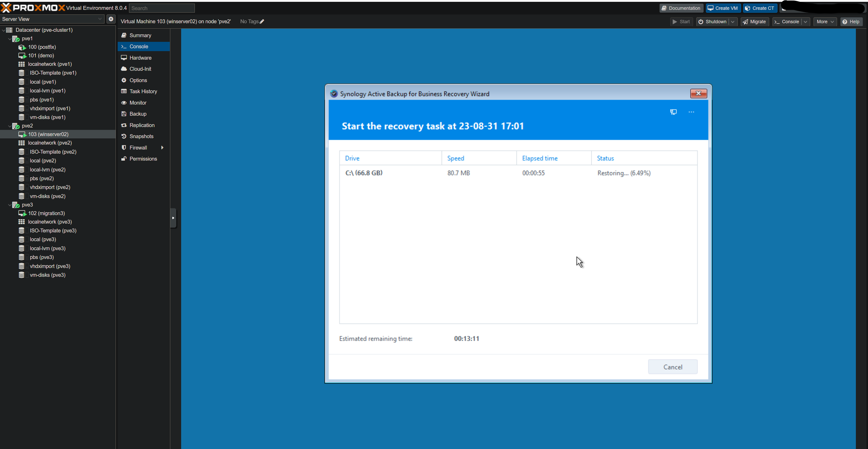Click the 101 (demo) VM icon
The height and width of the screenshot is (449, 868).
coord(22,56)
